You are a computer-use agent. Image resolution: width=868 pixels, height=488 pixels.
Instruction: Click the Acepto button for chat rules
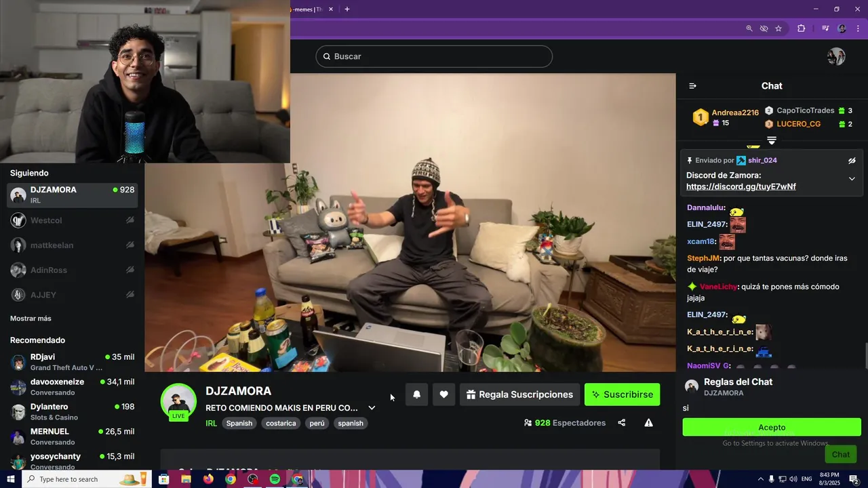coord(772,427)
